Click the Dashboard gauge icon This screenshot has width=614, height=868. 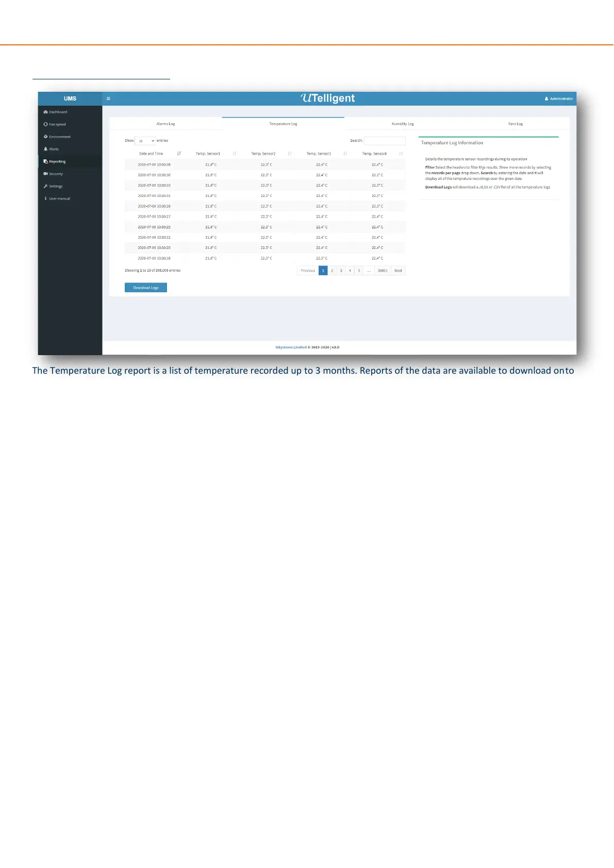[x=46, y=112]
